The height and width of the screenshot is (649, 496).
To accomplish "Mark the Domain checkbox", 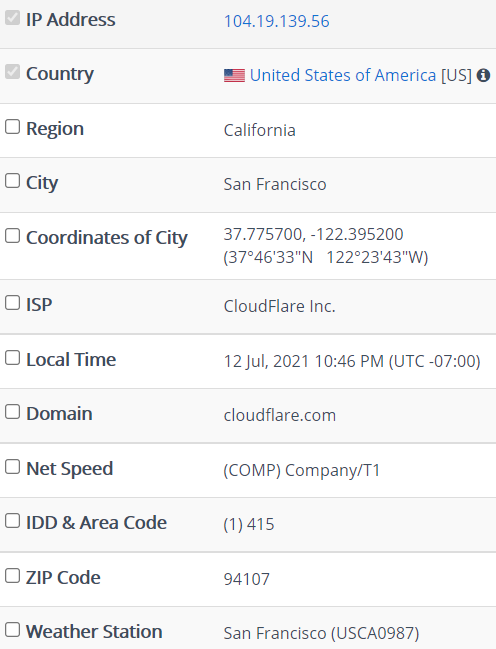I will tap(12, 412).
